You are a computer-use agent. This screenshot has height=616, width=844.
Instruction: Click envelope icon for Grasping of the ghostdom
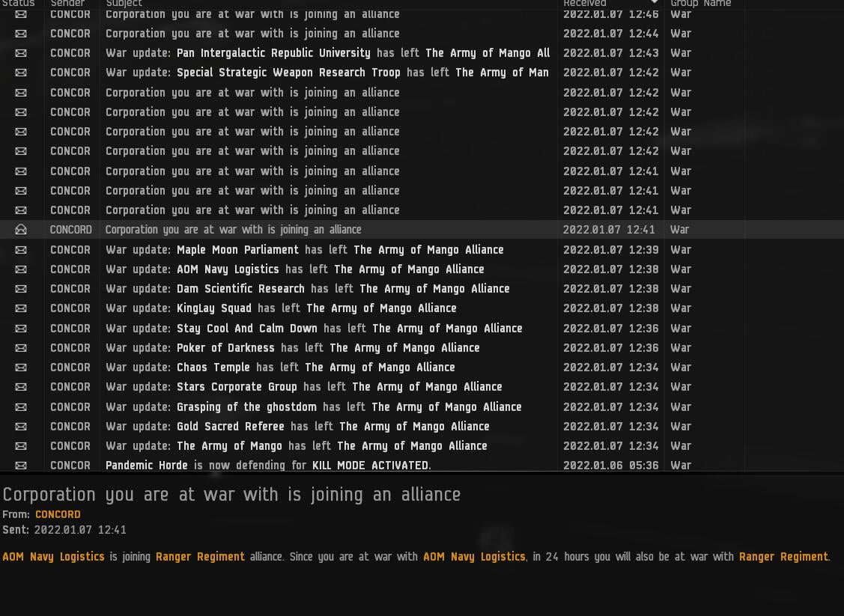tap(21, 406)
